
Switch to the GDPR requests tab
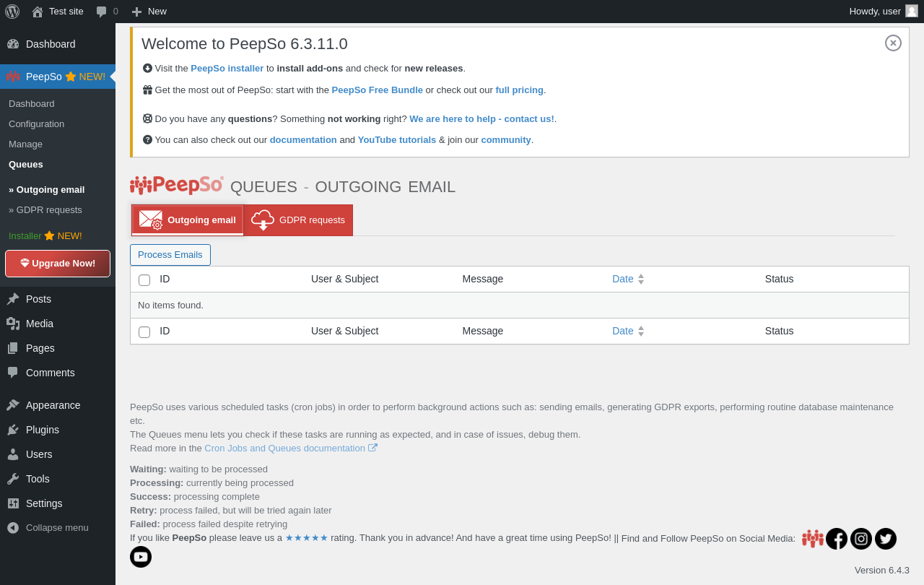pyautogui.click(x=298, y=220)
